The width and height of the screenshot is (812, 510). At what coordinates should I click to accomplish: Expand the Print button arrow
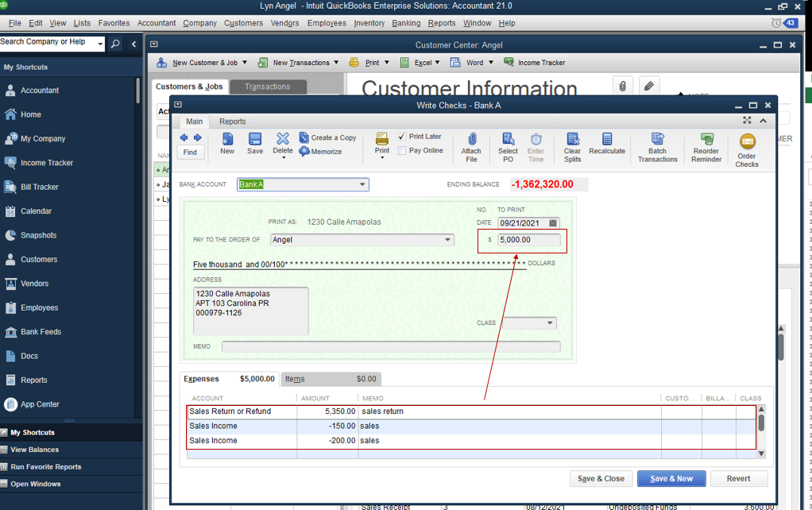[382, 157]
